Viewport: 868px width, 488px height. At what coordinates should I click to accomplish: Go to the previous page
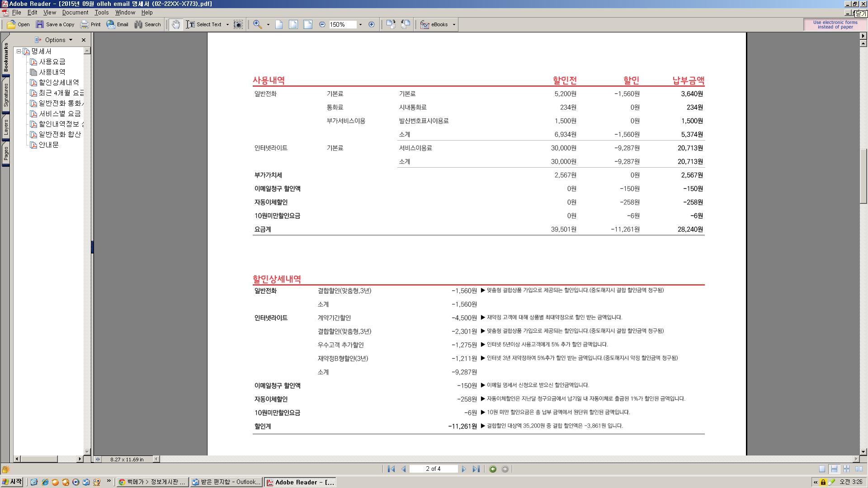pyautogui.click(x=404, y=469)
